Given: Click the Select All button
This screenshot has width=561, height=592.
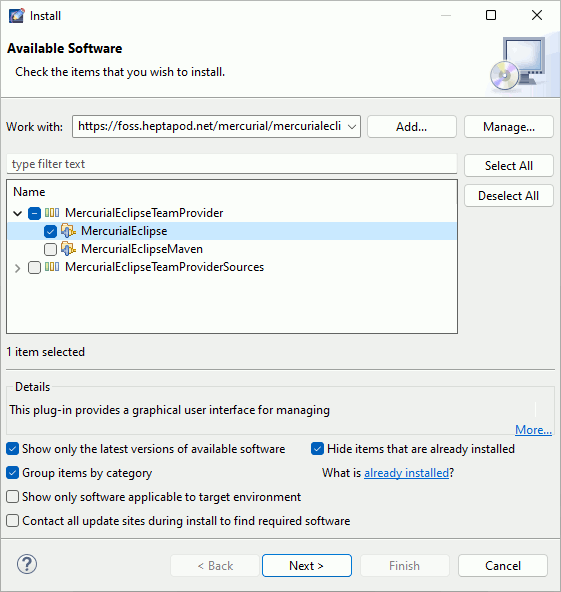Looking at the screenshot, I should click(x=509, y=166).
